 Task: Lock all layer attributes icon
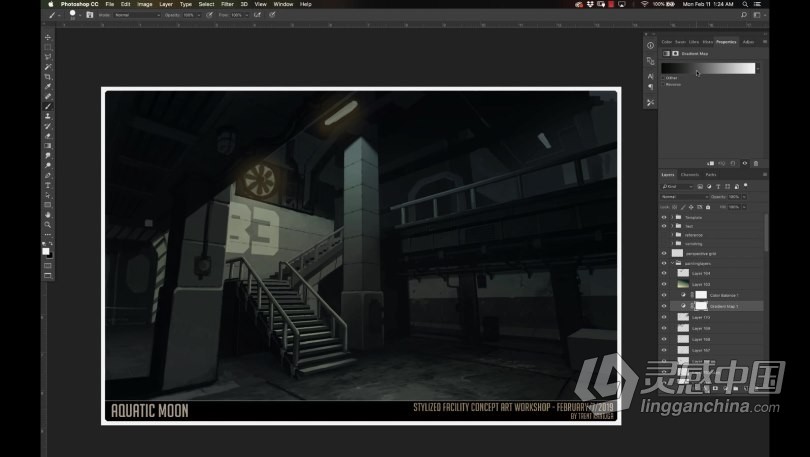pos(708,207)
